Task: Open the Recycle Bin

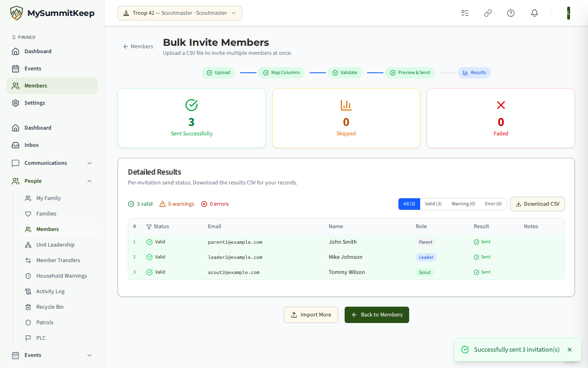Action: [59, 307]
